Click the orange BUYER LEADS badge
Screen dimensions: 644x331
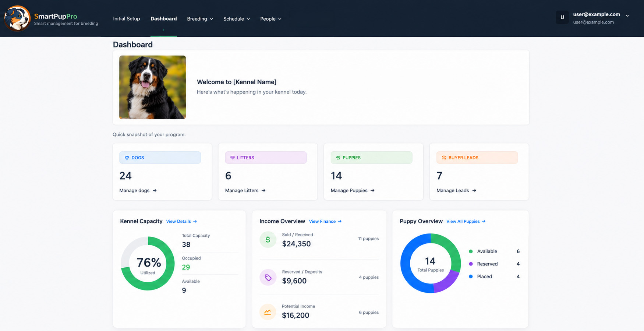point(477,158)
